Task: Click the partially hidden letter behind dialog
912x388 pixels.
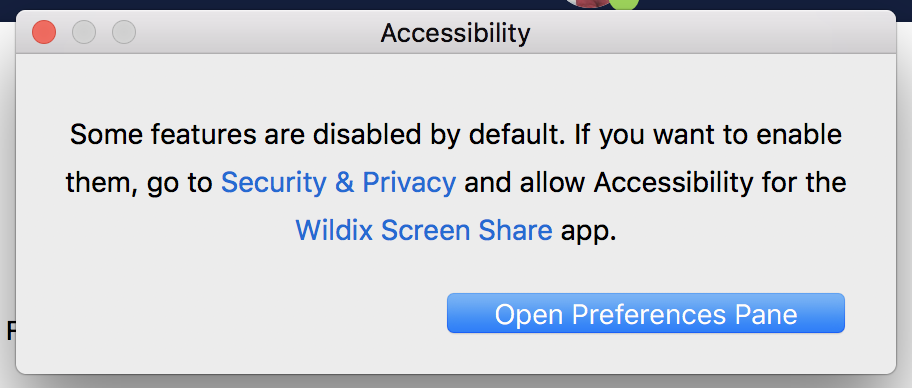Action: (x=10, y=330)
